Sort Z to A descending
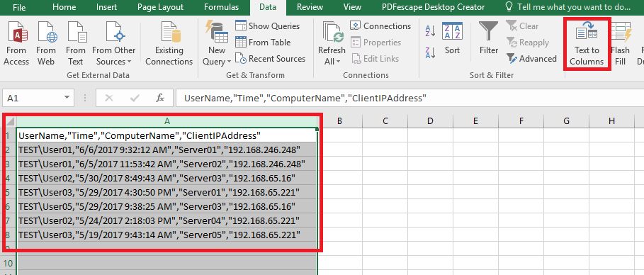Viewport: 644px width, 275px height. (x=431, y=52)
